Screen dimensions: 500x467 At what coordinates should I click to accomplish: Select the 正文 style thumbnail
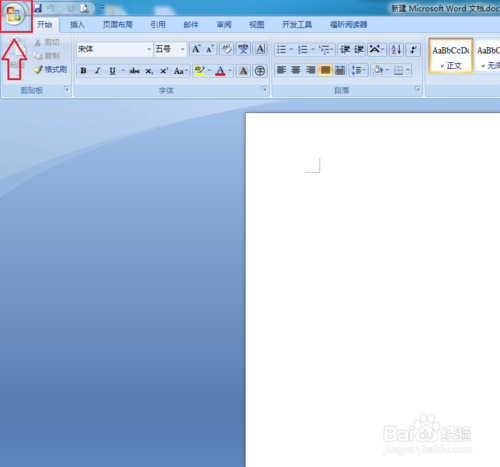click(451, 56)
